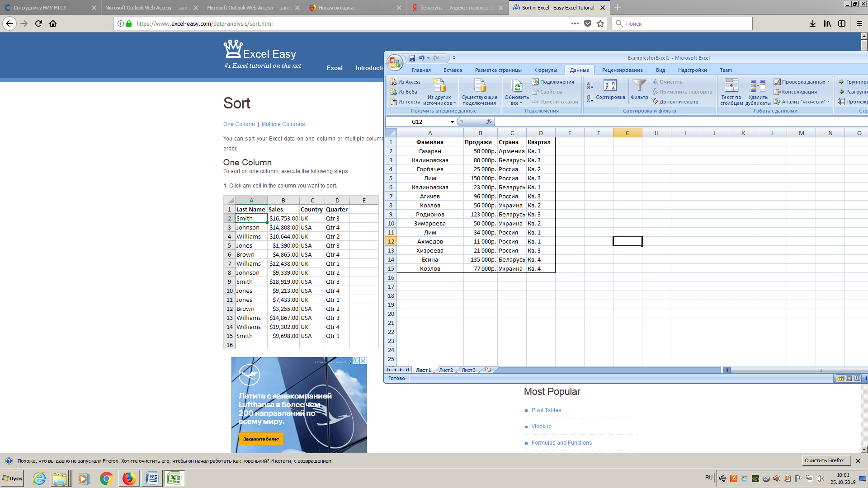The image size is (868, 488).
Task: Switch to Page Layout view in status bar
Action: 849,378
